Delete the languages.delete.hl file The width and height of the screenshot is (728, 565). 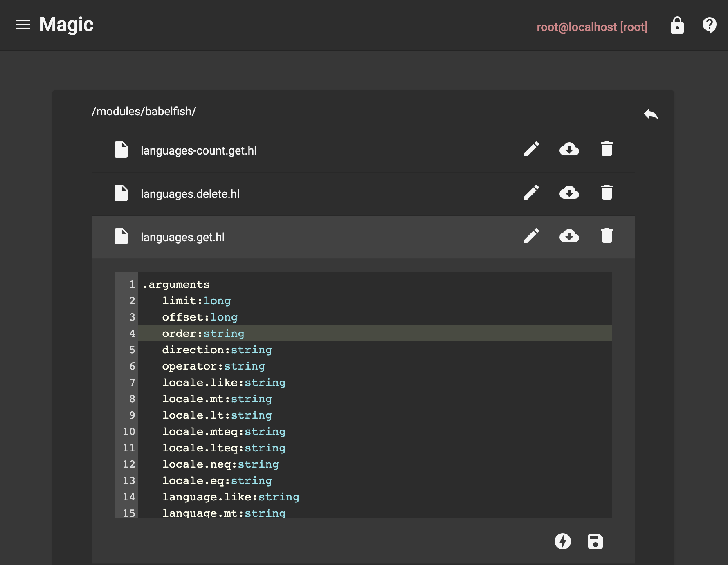pyautogui.click(x=607, y=193)
